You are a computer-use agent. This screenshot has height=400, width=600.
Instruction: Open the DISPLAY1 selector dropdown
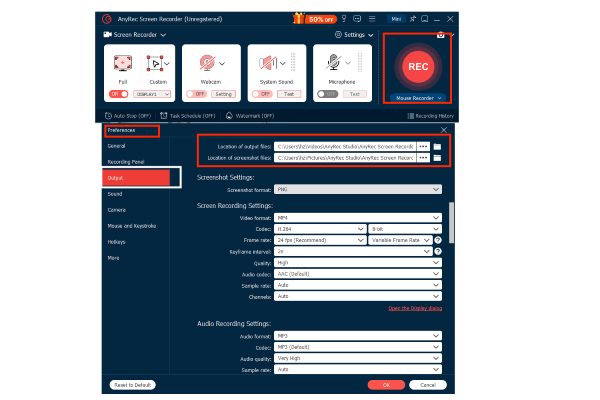tap(152, 94)
